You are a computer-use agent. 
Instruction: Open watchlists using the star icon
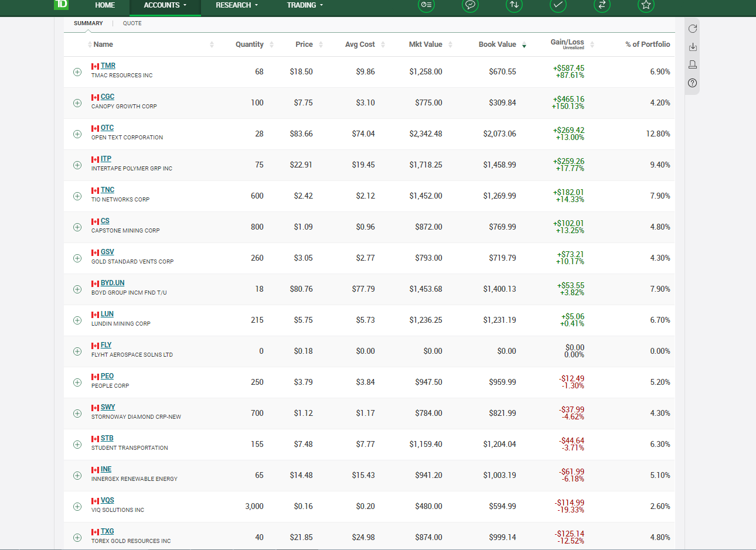pyautogui.click(x=646, y=6)
